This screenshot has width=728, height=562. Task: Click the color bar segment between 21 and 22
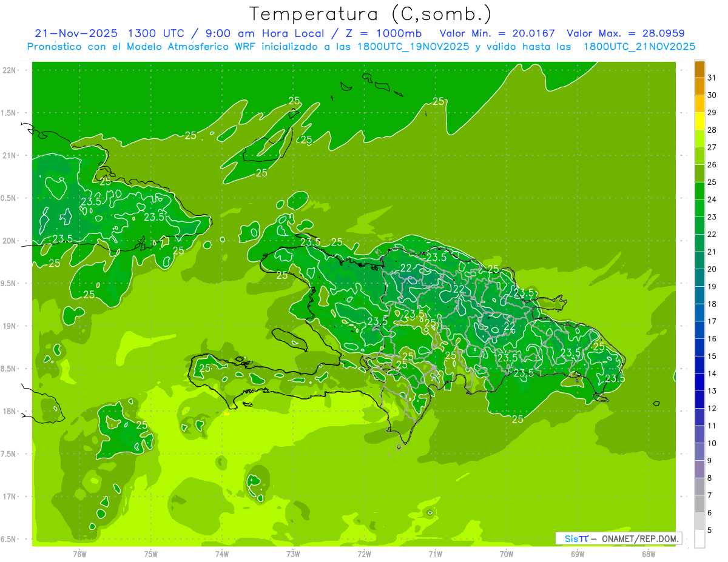pos(699,243)
